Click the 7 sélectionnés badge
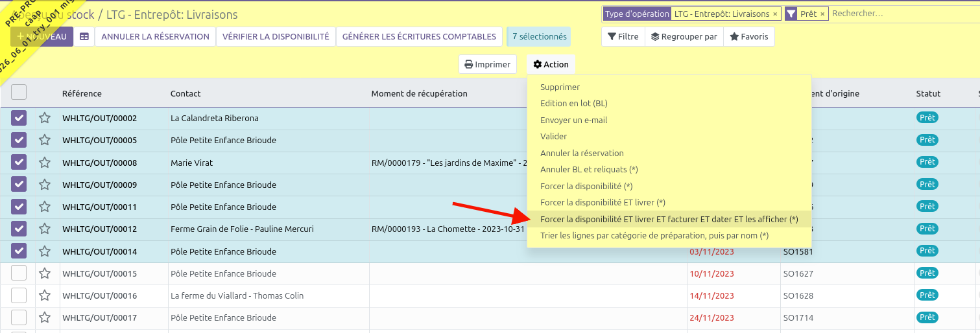Viewport: 980px width, 333px height. click(540, 37)
